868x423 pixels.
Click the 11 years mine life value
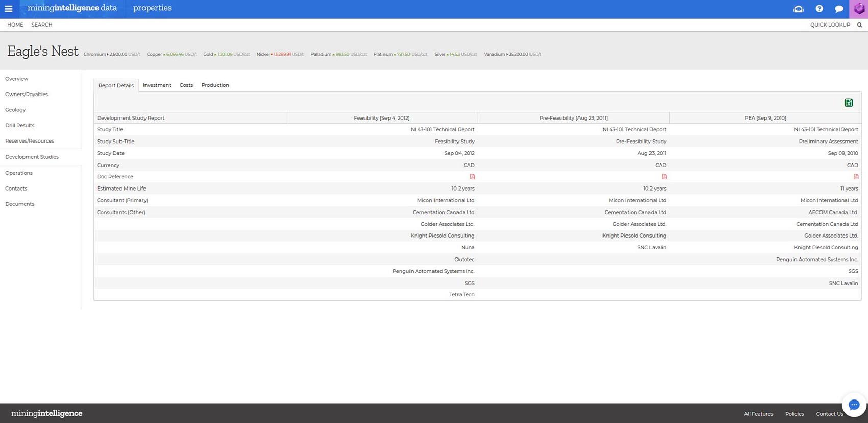click(849, 189)
